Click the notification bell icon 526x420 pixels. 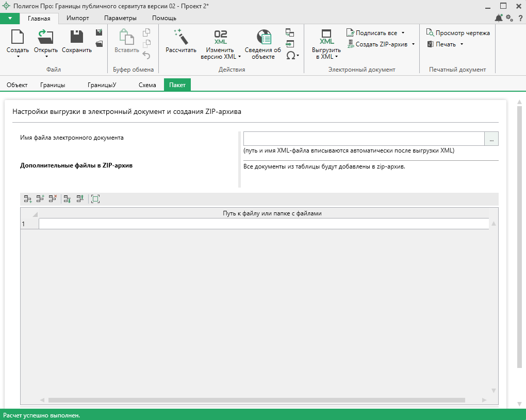coord(499,18)
